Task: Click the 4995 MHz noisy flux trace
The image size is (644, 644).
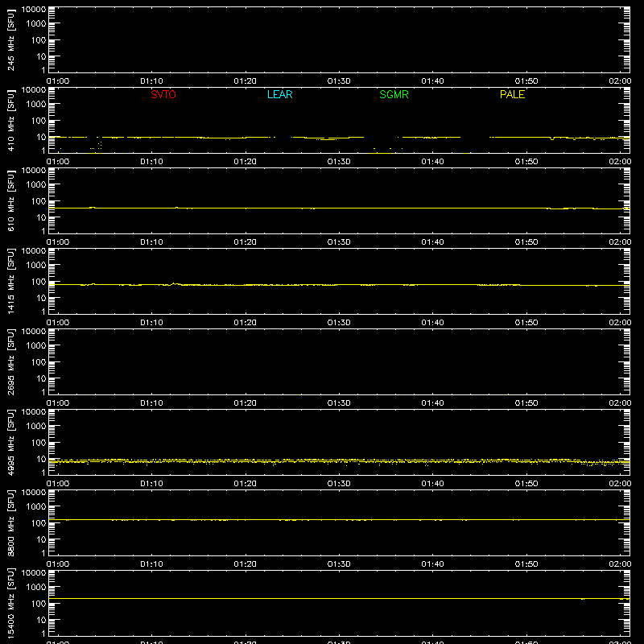Action: tap(339, 461)
